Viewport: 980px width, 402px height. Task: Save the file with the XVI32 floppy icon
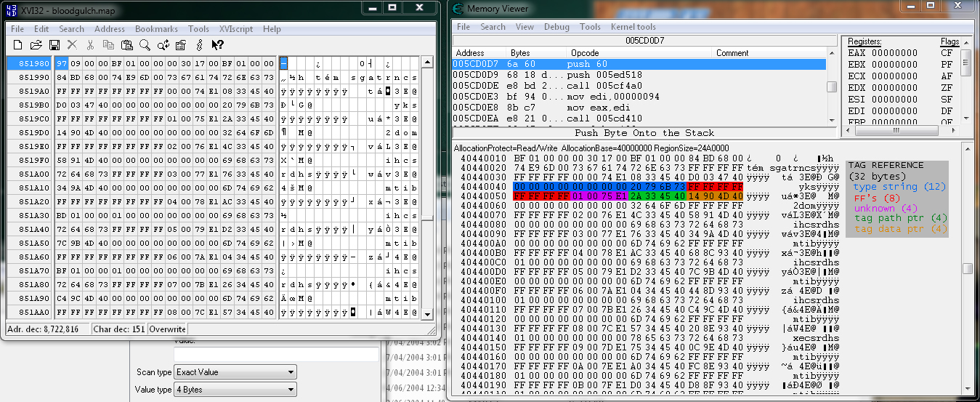click(54, 45)
